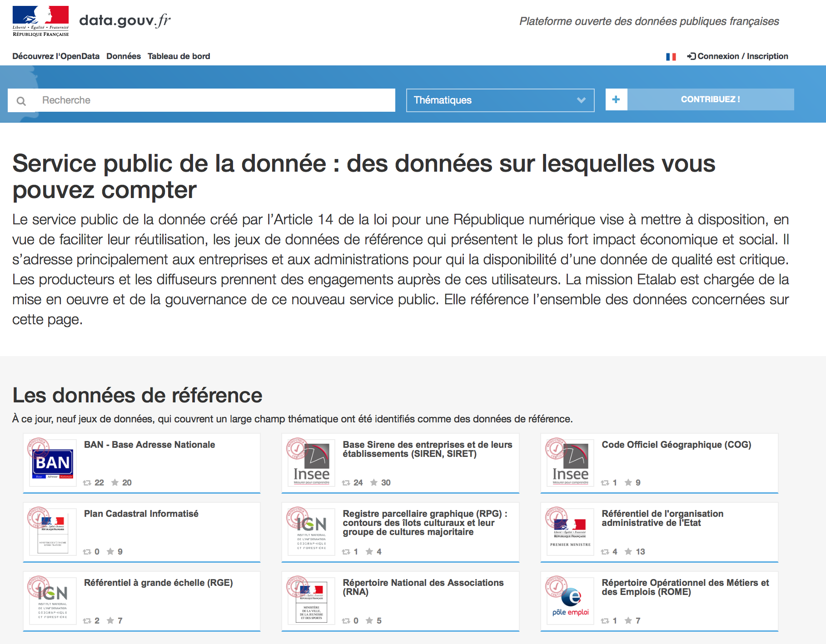Expand the Thématiques dropdown

[500, 100]
